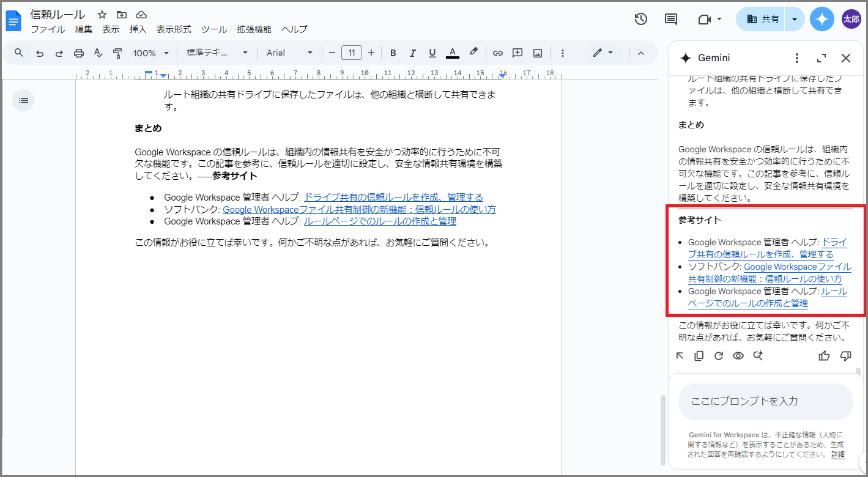Give thumbs down to Gemini response

click(x=845, y=355)
